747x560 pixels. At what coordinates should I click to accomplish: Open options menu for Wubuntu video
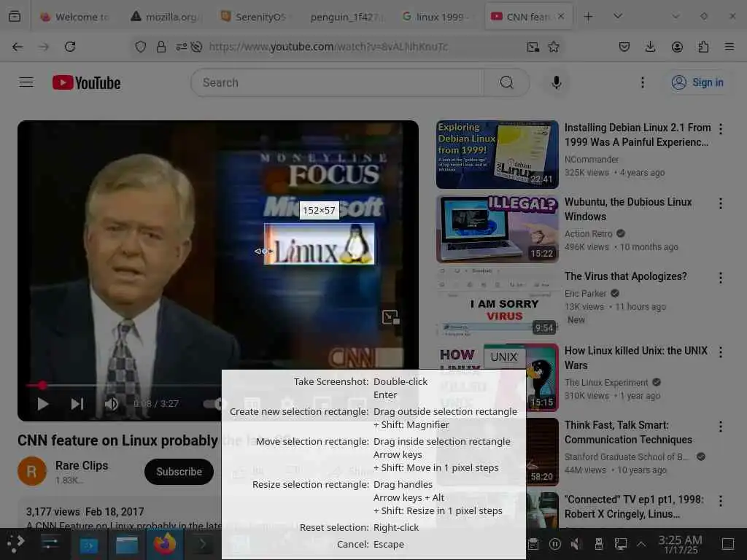coord(720,203)
